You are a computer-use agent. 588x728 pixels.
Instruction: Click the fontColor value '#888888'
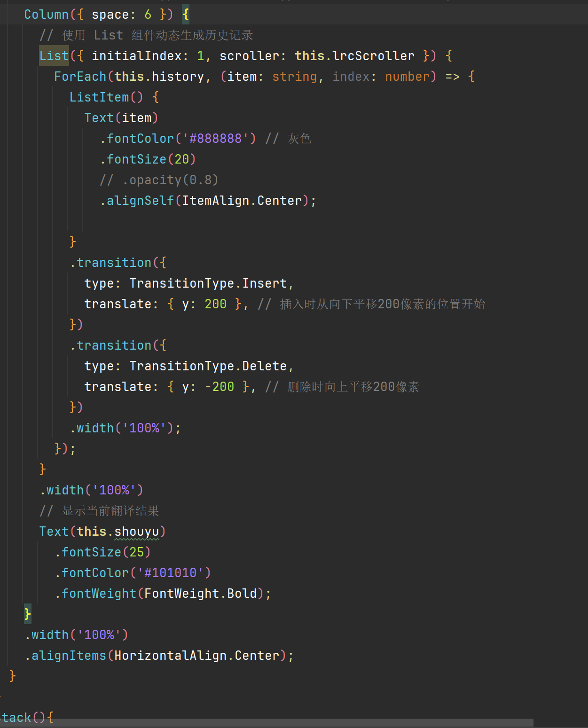[x=216, y=138]
